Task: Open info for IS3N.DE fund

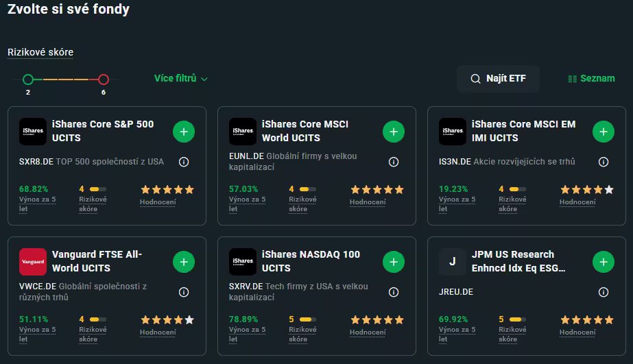Action: (x=604, y=162)
